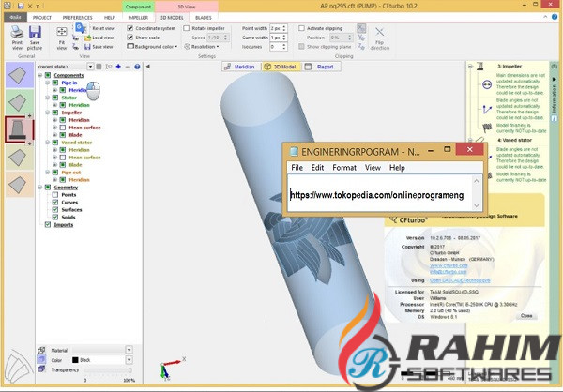Screen dimensions: 563x392
Task: Select the orange Pipe out component thumbnail
Action: (20, 184)
